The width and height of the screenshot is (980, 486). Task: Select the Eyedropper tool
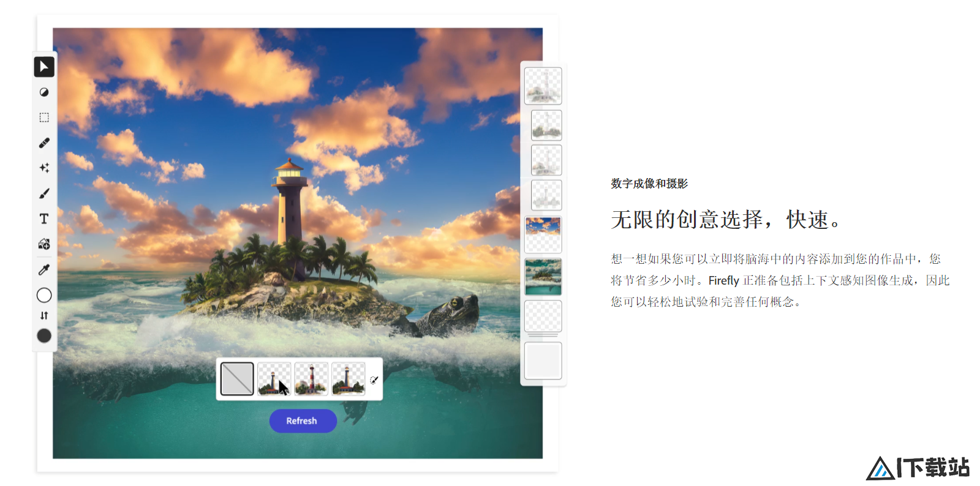pyautogui.click(x=44, y=269)
